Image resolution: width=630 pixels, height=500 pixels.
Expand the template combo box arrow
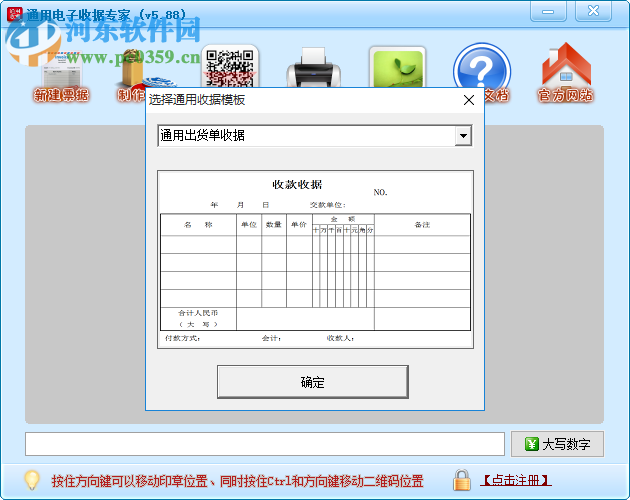tap(463, 136)
